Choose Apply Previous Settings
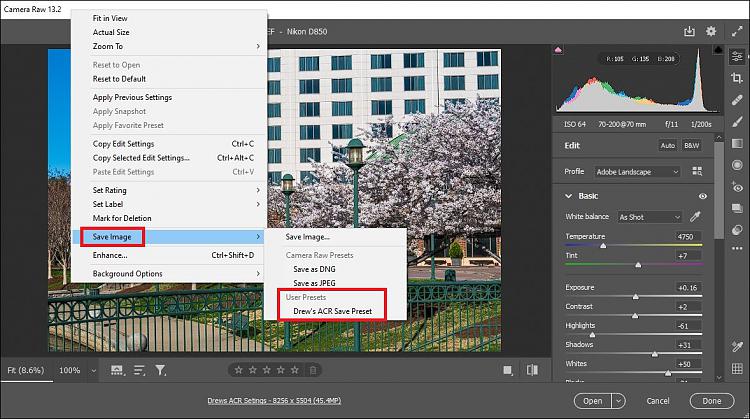Screen dimensions: 750x419 click(x=169, y=98)
